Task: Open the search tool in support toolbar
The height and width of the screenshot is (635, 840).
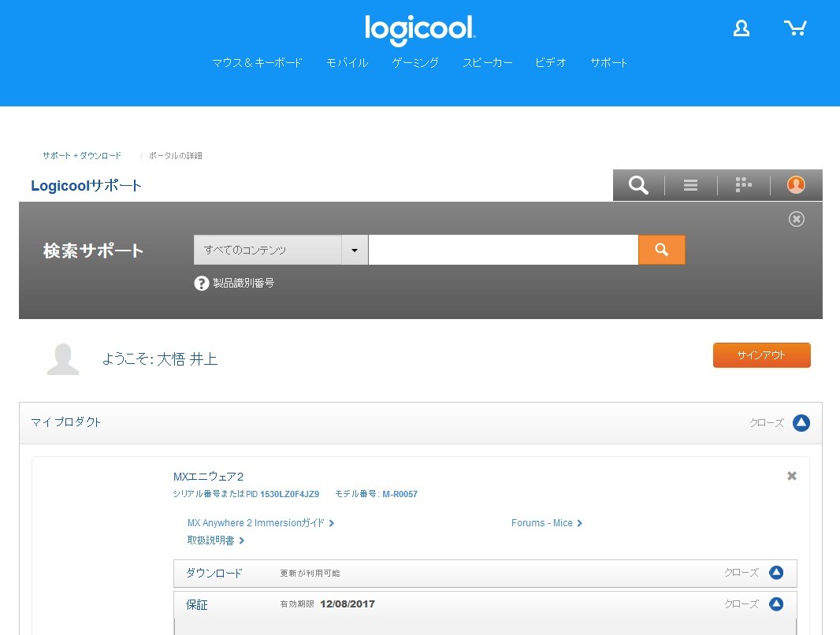Action: click(638, 184)
